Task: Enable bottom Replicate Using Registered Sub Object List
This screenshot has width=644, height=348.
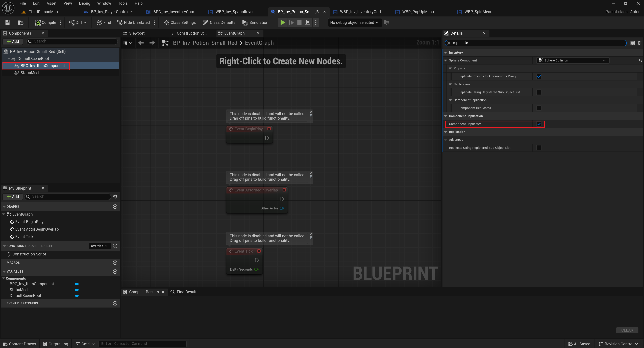Action: (539, 148)
